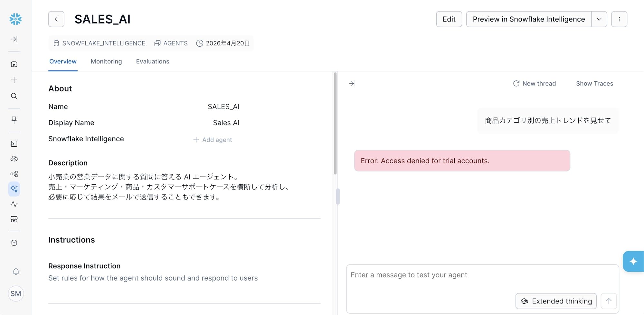Click the pin icon in sidebar

pyautogui.click(x=14, y=120)
